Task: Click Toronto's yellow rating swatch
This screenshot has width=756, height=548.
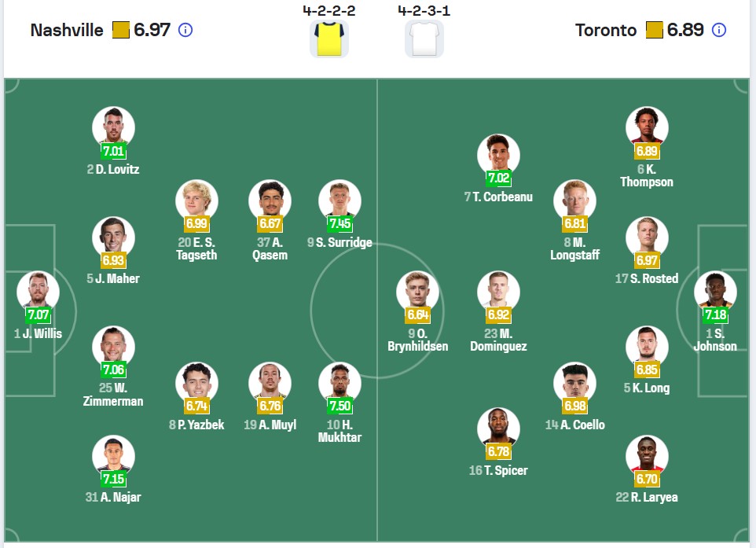Action: point(655,30)
